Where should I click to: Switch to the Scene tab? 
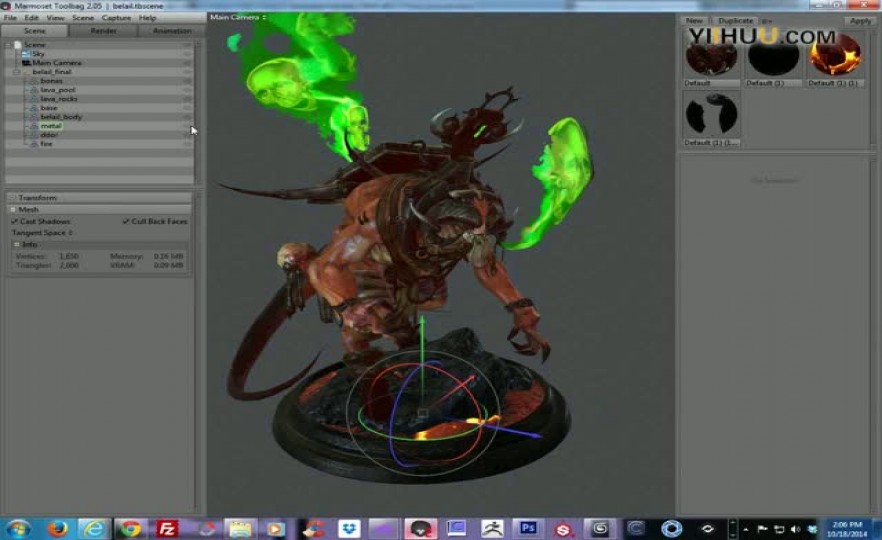(35, 31)
